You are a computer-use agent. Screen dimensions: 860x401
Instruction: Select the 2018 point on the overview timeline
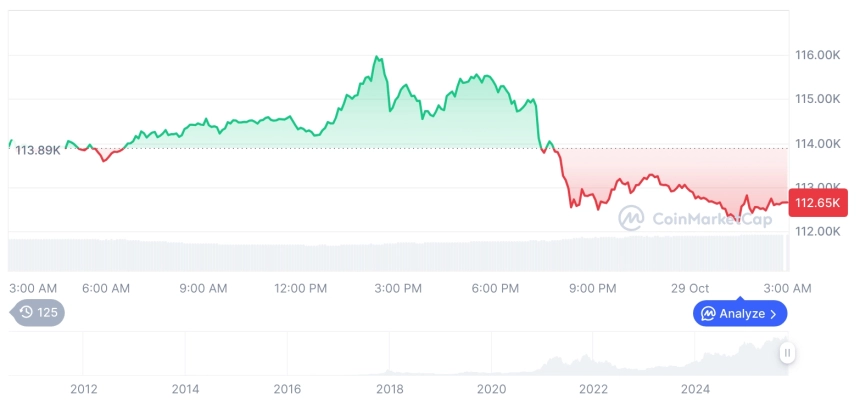[389, 389]
